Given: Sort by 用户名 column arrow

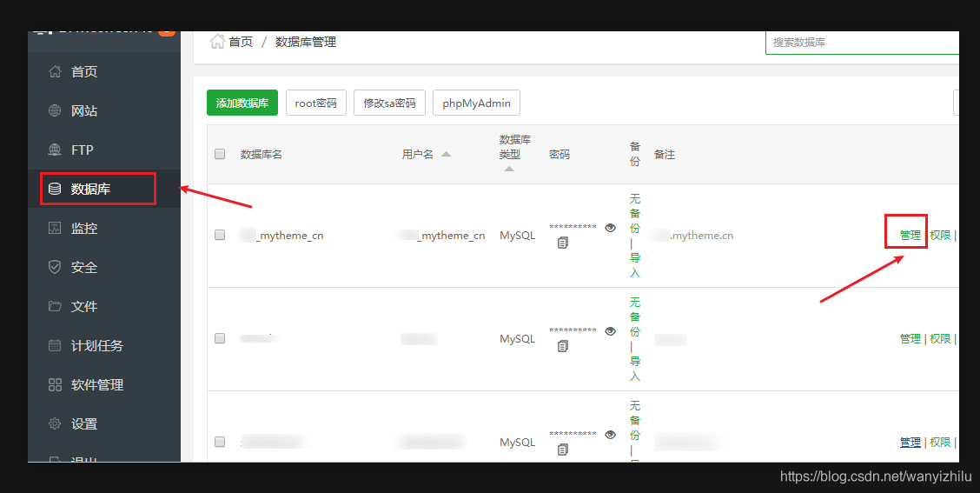Looking at the screenshot, I should [x=446, y=154].
